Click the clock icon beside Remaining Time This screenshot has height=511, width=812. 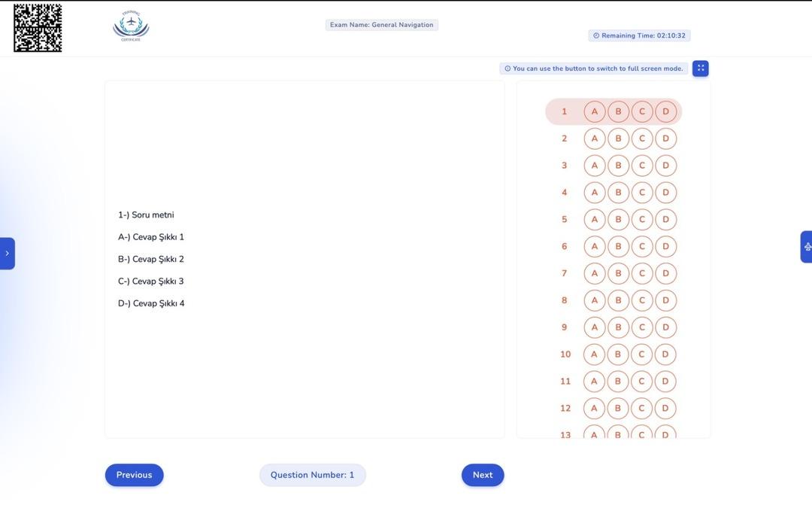(x=596, y=36)
